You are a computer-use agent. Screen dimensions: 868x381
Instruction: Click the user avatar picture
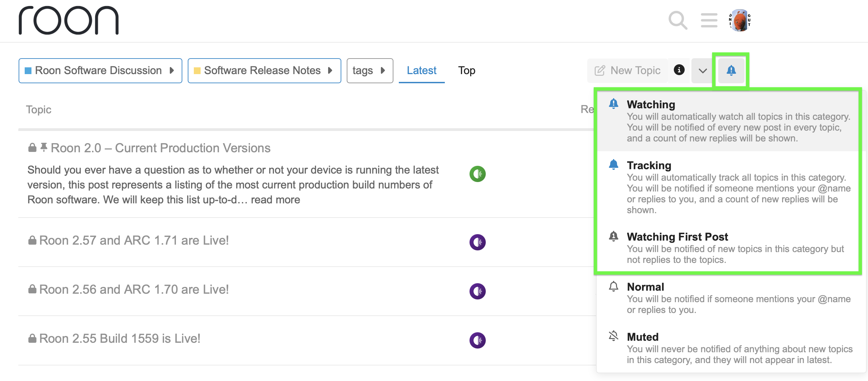[x=740, y=20]
